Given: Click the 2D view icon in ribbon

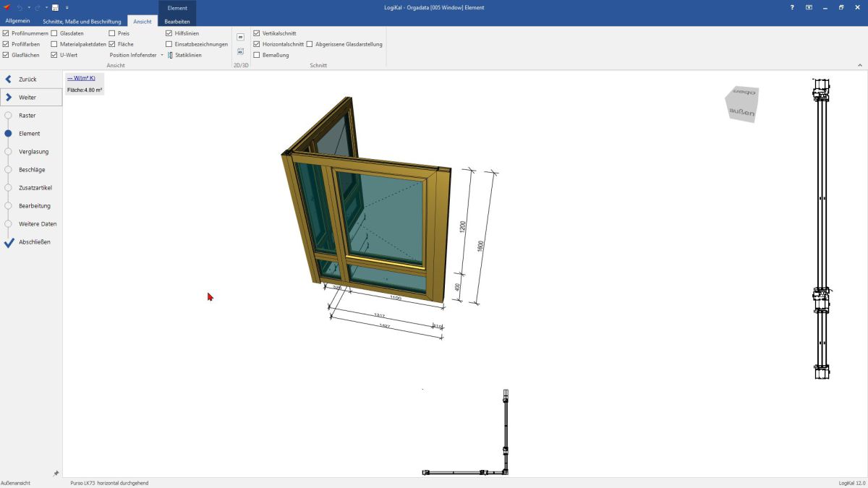Looking at the screenshot, I should [240, 37].
